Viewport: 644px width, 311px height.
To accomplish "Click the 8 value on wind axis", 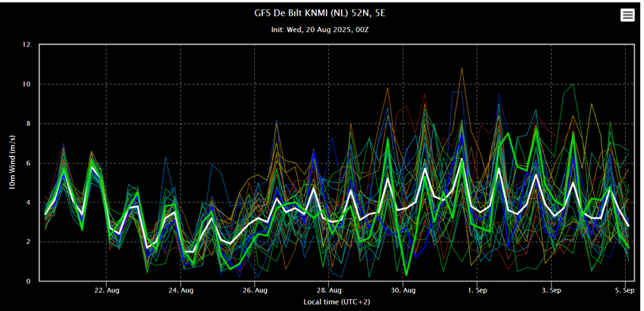I will click(29, 124).
